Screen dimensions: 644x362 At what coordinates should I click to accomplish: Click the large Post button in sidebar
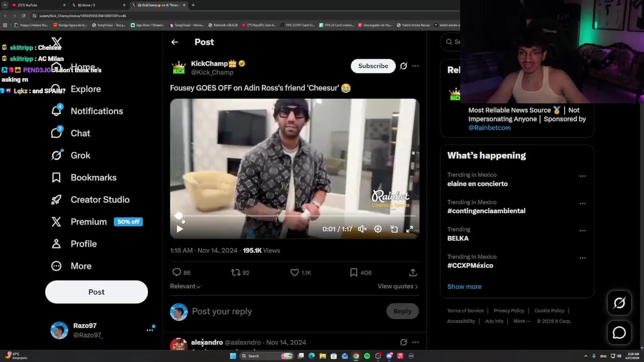[x=97, y=292]
